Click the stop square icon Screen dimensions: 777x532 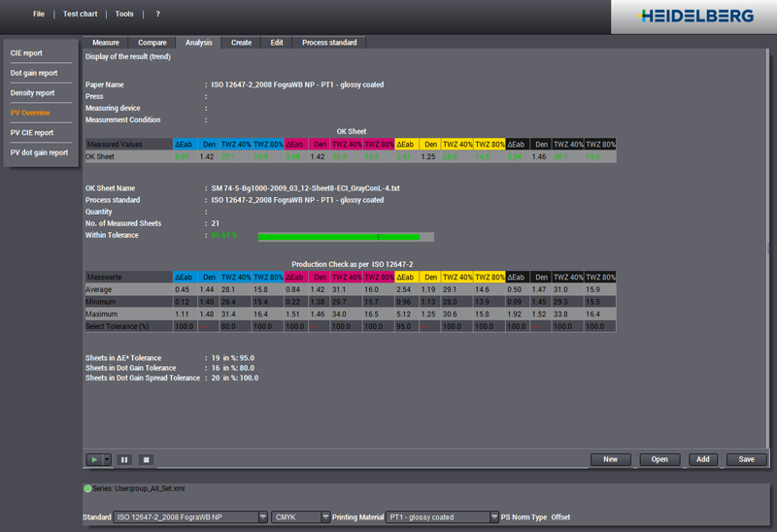point(146,459)
